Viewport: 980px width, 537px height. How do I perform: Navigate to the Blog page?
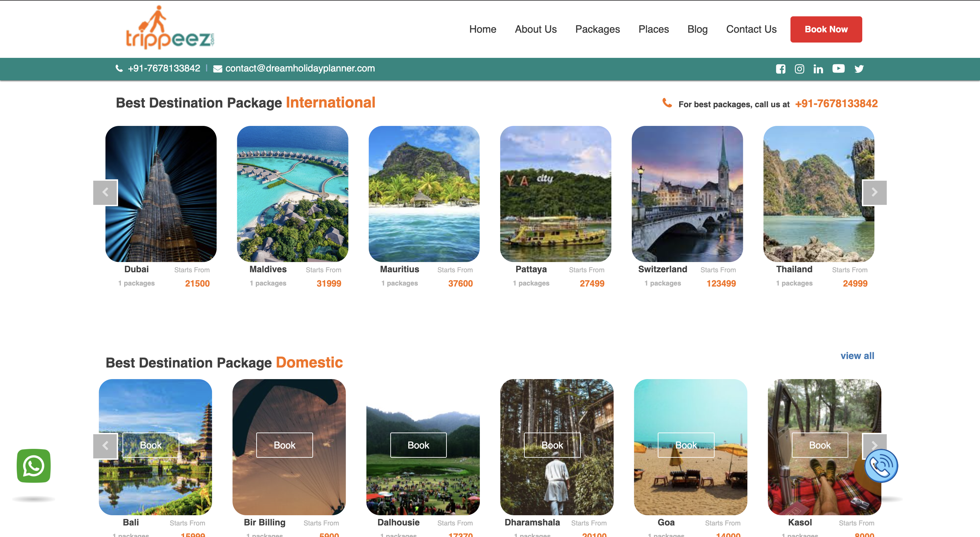697,29
